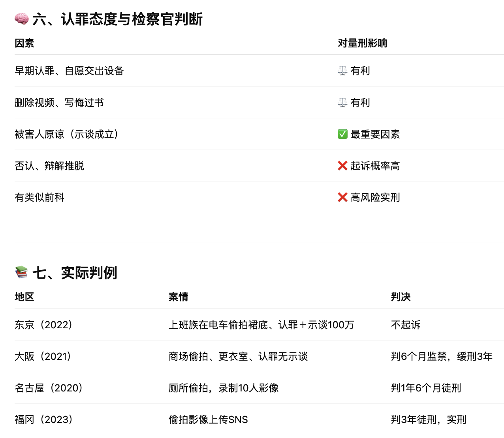
Task: Click the 不起诉 verdict cell
Action: (x=406, y=325)
